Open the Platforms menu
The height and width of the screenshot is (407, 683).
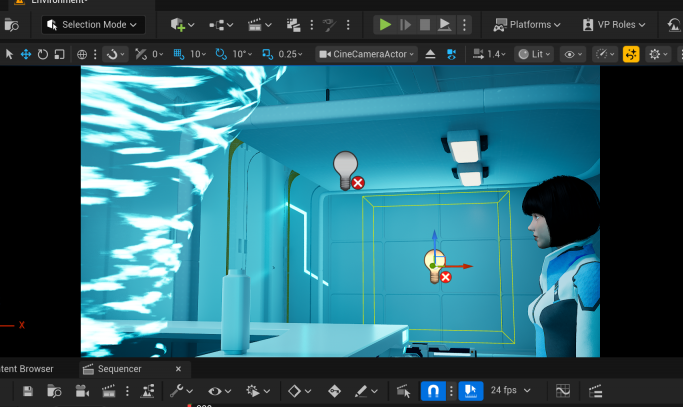click(x=527, y=24)
